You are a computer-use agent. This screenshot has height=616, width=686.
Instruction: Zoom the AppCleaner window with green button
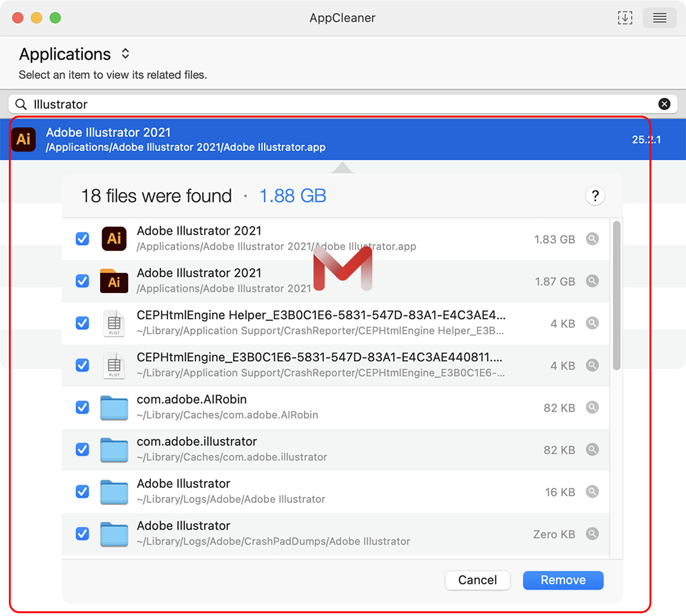[x=55, y=18]
